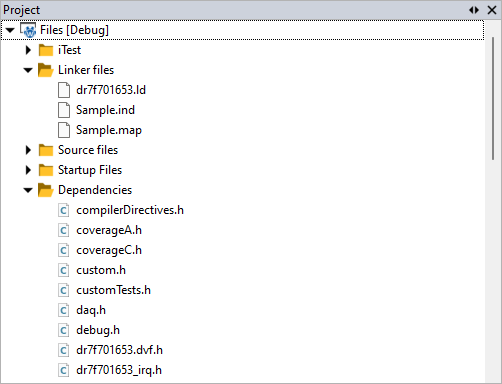This screenshot has height=384, width=502.
Task: Select the Linker files label
Action: 86,70
